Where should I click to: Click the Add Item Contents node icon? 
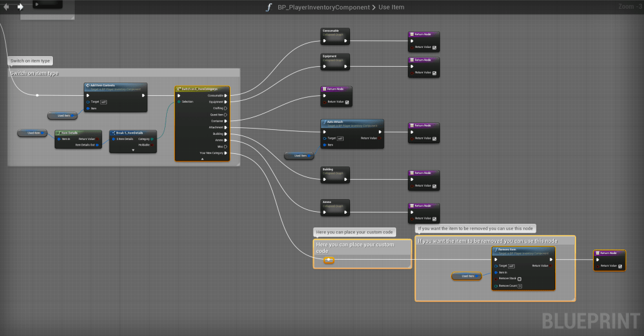[x=88, y=86]
